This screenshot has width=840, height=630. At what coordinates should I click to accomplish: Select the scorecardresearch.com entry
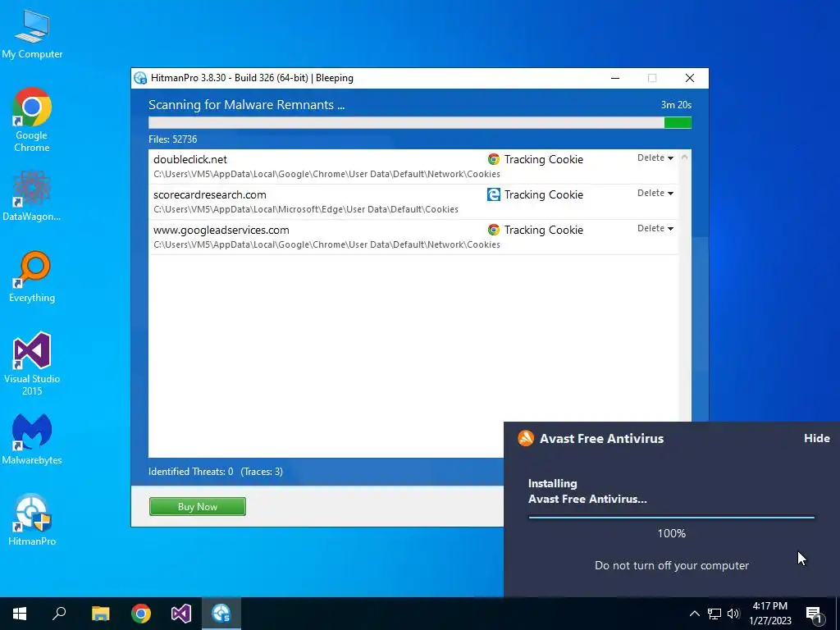pos(413,202)
